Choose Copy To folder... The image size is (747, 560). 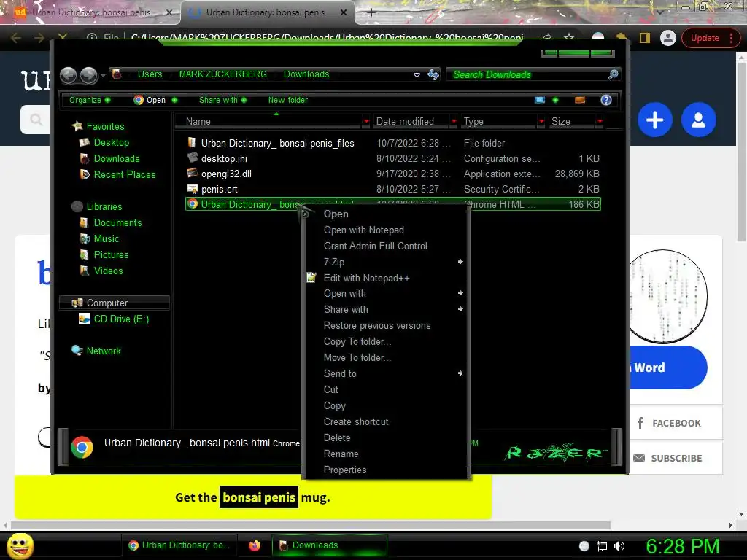click(x=387, y=342)
